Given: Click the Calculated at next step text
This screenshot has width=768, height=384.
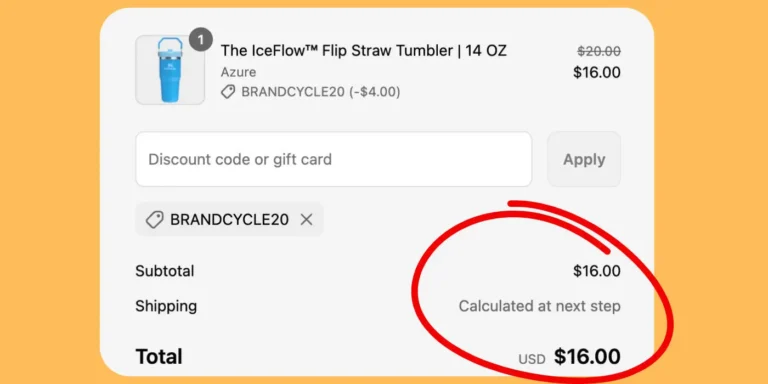Looking at the screenshot, I should 539,306.
